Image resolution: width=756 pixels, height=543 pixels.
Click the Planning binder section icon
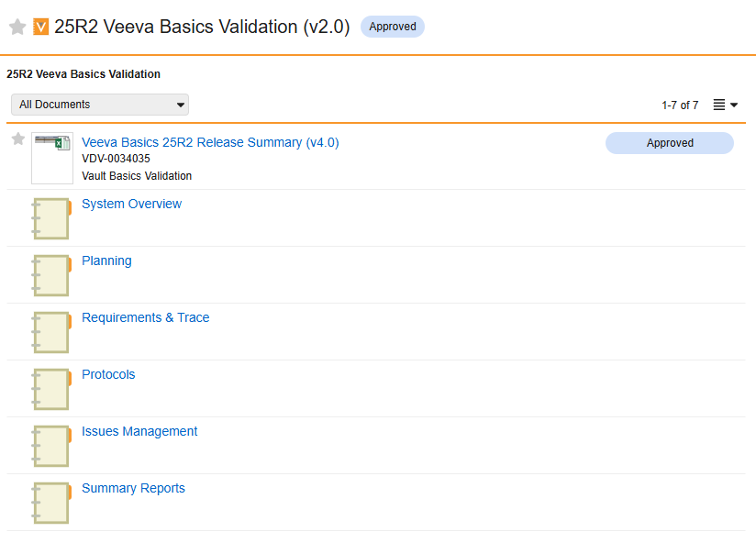point(51,275)
